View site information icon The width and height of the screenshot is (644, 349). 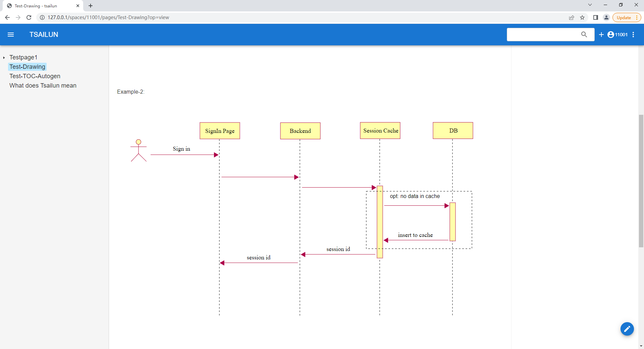click(42, 17)
